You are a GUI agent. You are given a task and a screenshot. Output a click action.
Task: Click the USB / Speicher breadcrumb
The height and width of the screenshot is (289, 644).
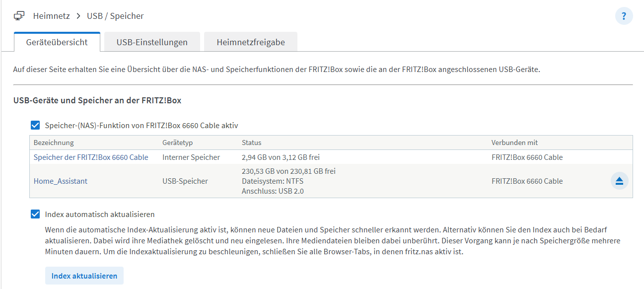point(115,16)
